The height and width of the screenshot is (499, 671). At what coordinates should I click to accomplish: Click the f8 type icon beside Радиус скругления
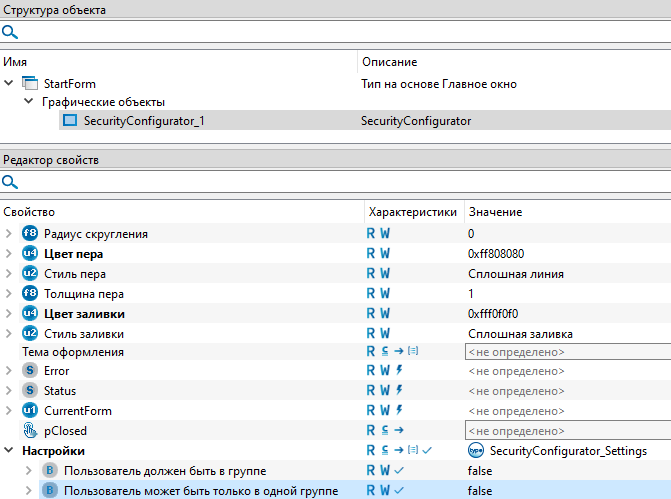click(29, 234)
